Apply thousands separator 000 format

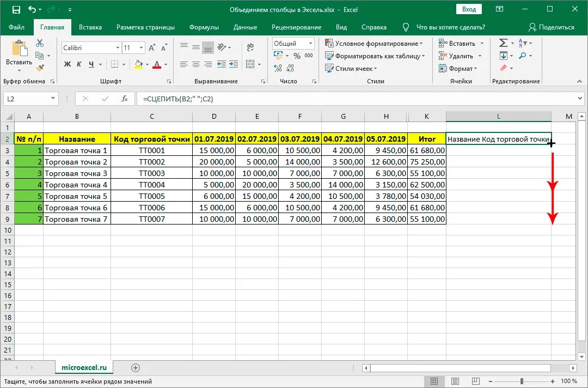(309, 56)
